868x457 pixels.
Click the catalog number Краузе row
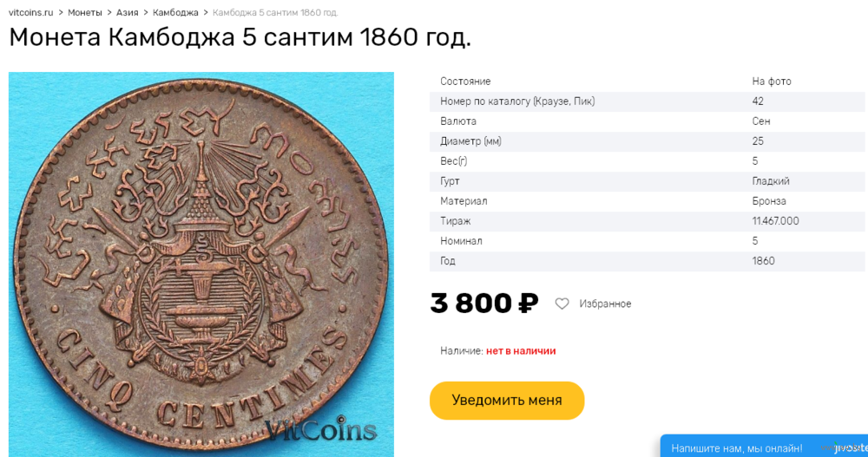pyautogui.click(x=648, y=101)
